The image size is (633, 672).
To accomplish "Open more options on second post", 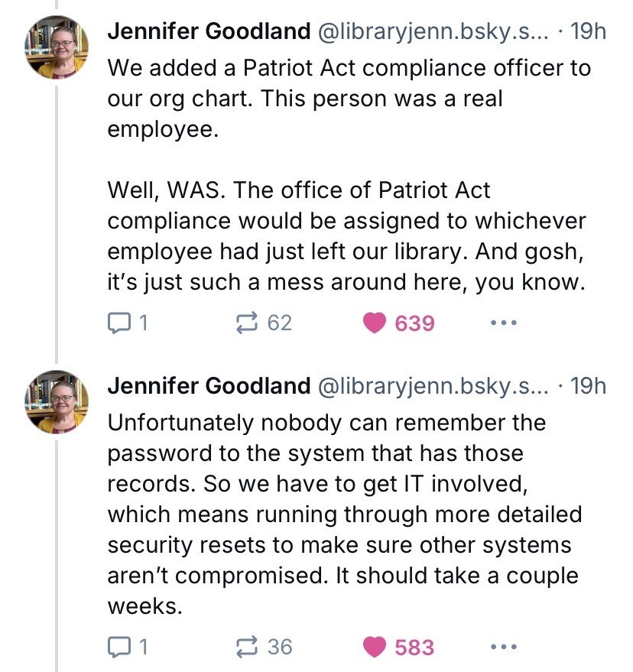I will (504, 646).
